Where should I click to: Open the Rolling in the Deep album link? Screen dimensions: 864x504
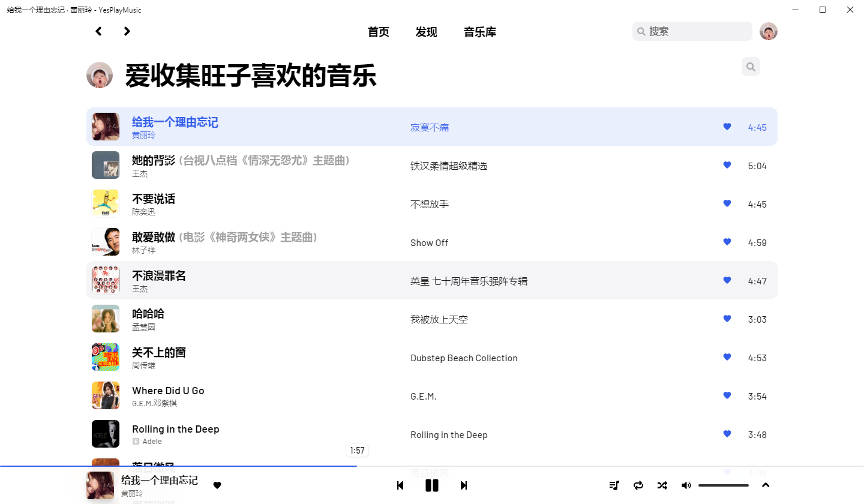(449, 435)
